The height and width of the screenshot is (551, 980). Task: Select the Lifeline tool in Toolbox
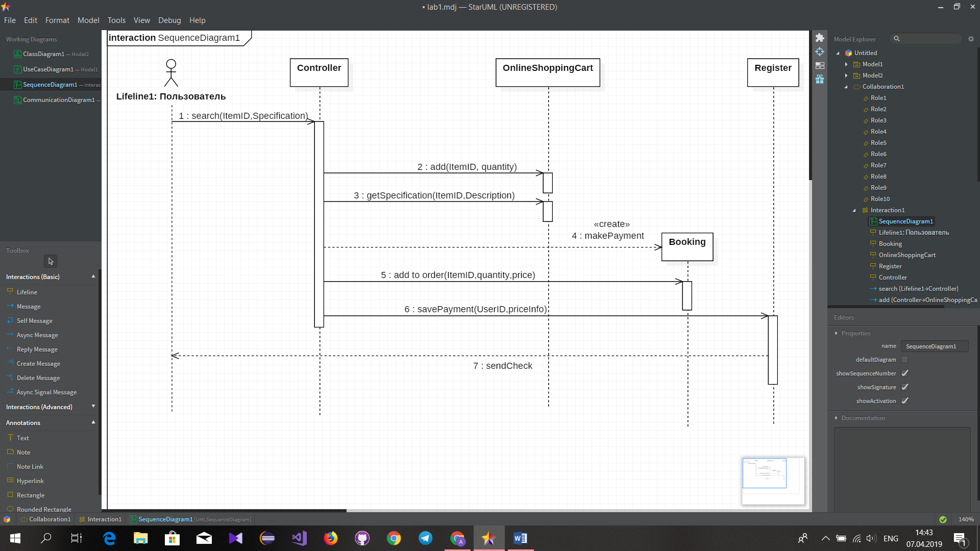pos(27,292)
